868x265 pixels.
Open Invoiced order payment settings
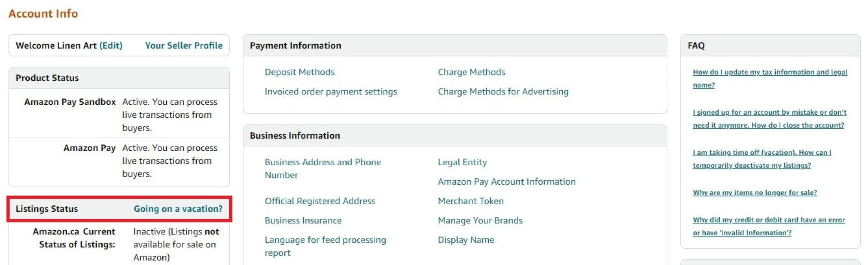(x=331, y=91)
